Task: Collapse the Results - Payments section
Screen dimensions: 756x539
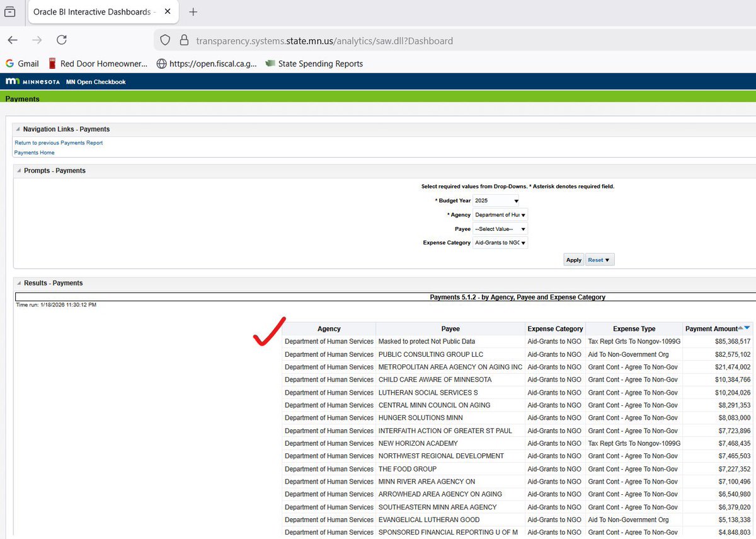Action: point(18,283)
